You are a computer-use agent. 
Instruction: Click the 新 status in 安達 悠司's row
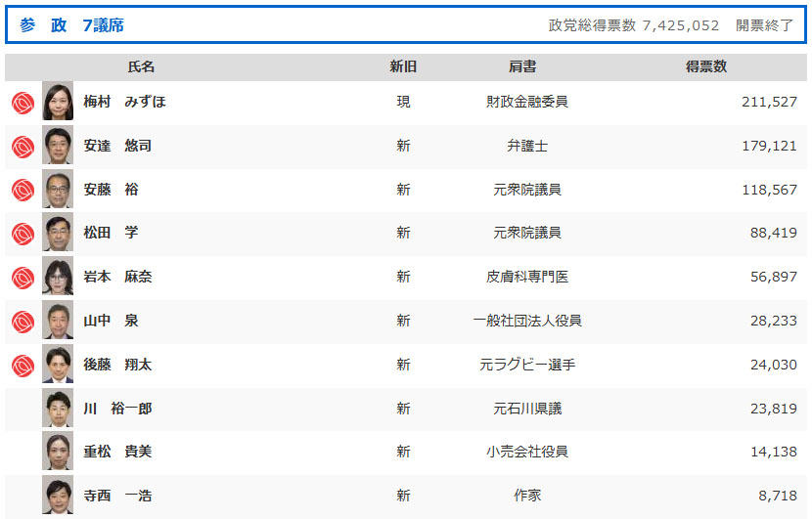point(403,146)
